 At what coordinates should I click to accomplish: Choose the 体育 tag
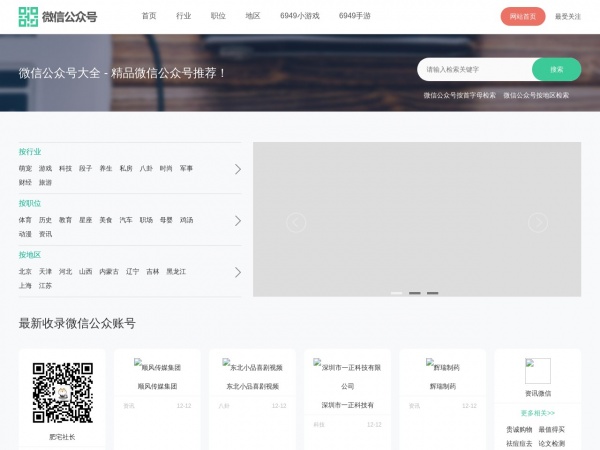(x=25, y=220)
